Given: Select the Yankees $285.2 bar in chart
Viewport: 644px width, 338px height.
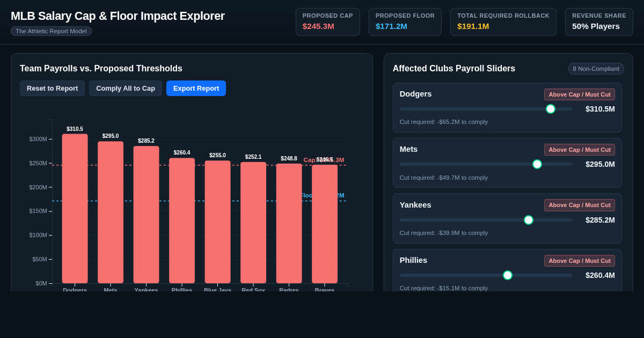Looking at the screenshot, I should point(146,215).
